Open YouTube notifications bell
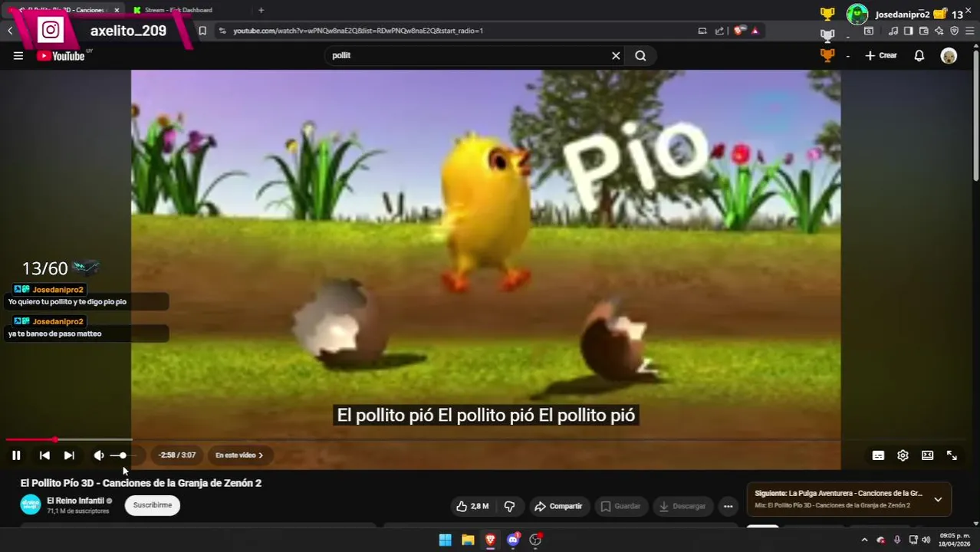 [919, 55]
